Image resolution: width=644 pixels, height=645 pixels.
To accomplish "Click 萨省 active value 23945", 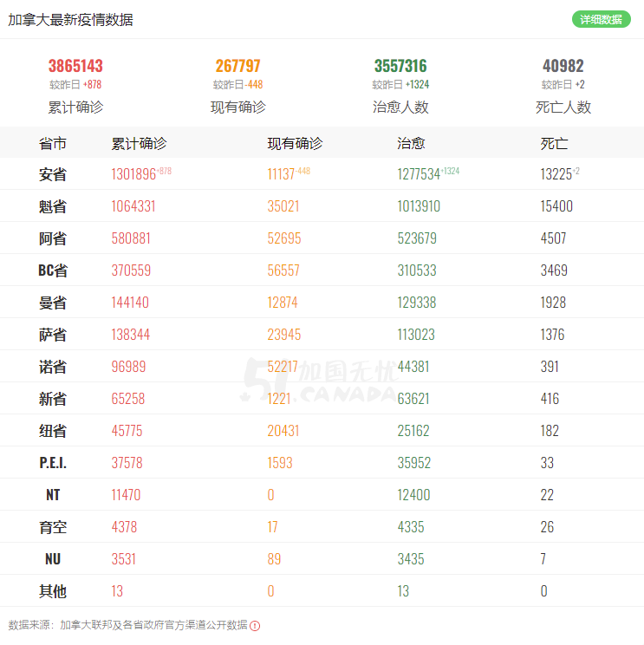I will pyautogui.click(x=284, y=335).
